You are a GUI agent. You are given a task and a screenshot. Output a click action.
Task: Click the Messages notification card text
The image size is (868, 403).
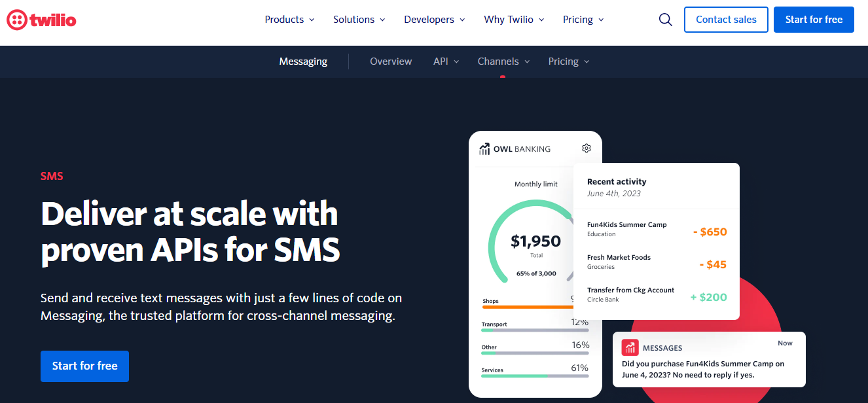tap(703, 369)
